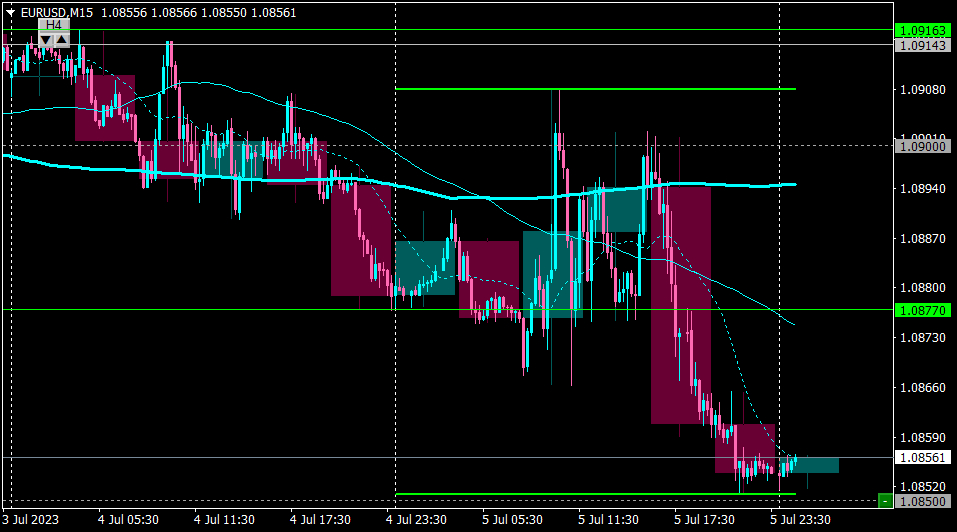Click the 1.08660 price scale value
This screenshot has width=957, height=532.
[x=923, y=387]
